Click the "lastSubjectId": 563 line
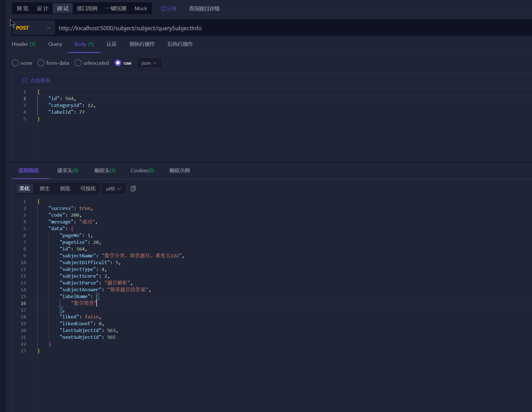Viewport: 532px width, 412px height. tap(89, 330)
